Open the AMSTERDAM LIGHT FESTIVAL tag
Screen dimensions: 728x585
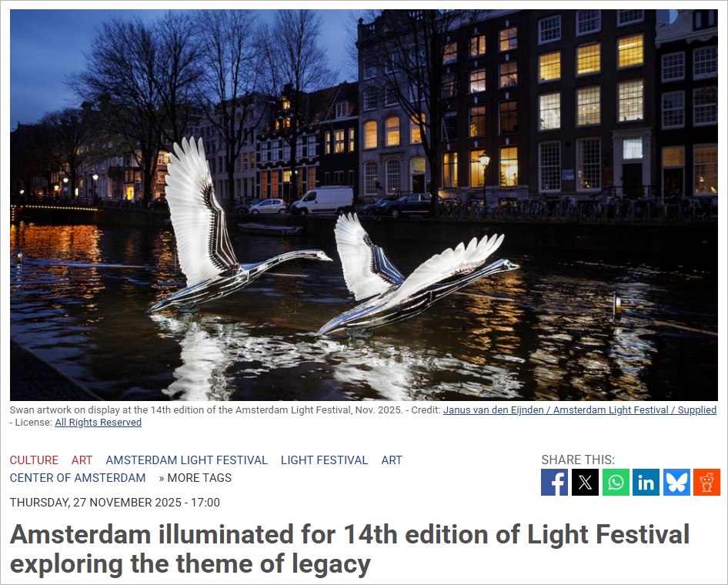pos(187,460)
